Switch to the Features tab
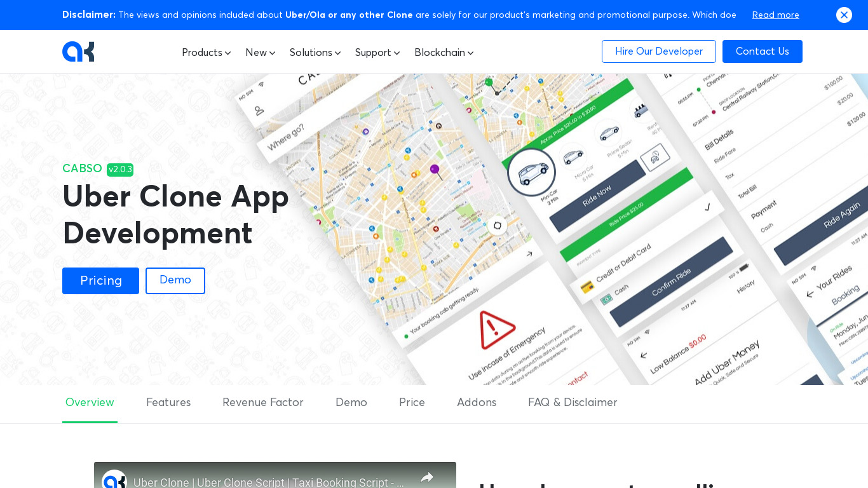 168,403
